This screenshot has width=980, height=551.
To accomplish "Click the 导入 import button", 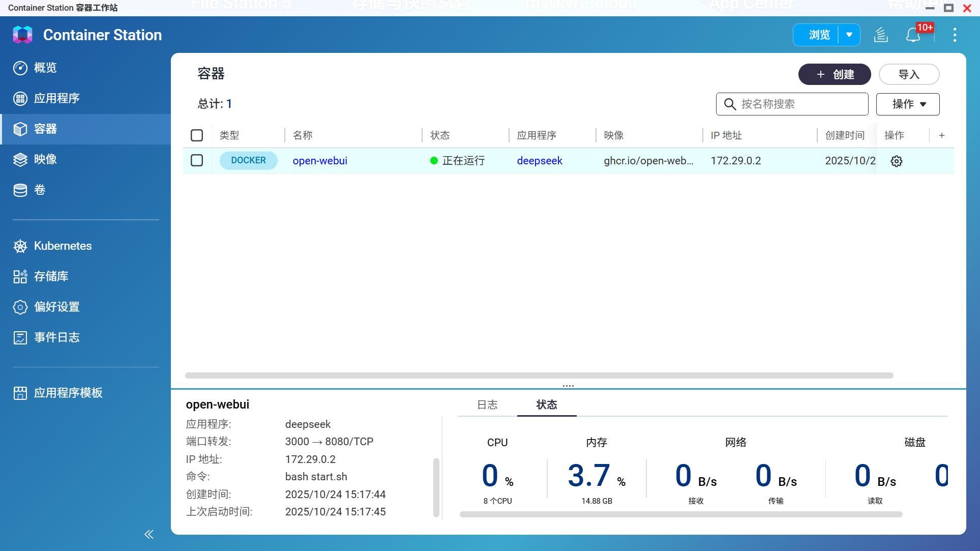I will click(x=908, y=74).
